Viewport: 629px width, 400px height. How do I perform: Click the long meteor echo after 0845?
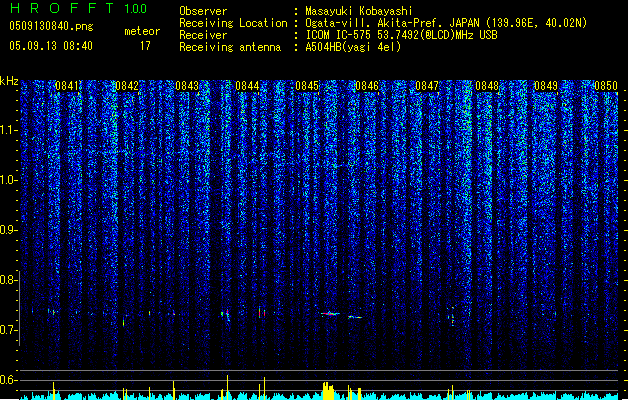point(330,314)
